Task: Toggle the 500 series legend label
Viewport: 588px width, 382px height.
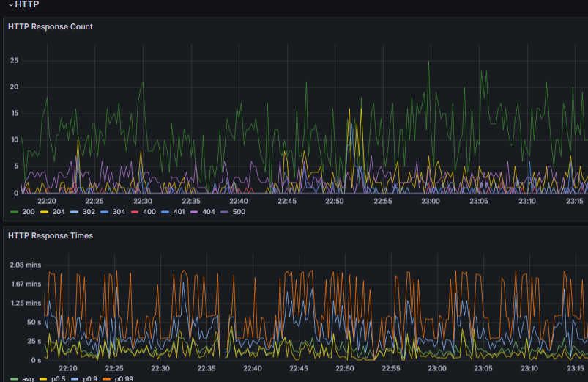Action: point(239,212)
